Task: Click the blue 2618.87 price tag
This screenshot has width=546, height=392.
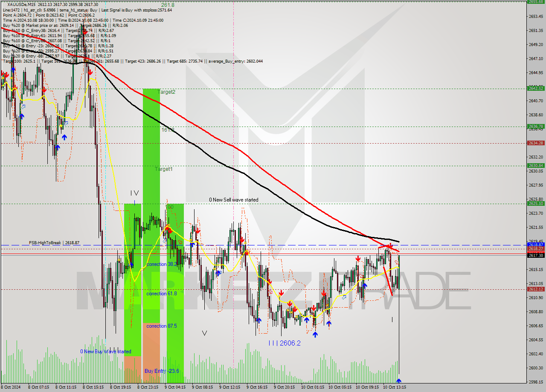Action: [x=536, y=245]
